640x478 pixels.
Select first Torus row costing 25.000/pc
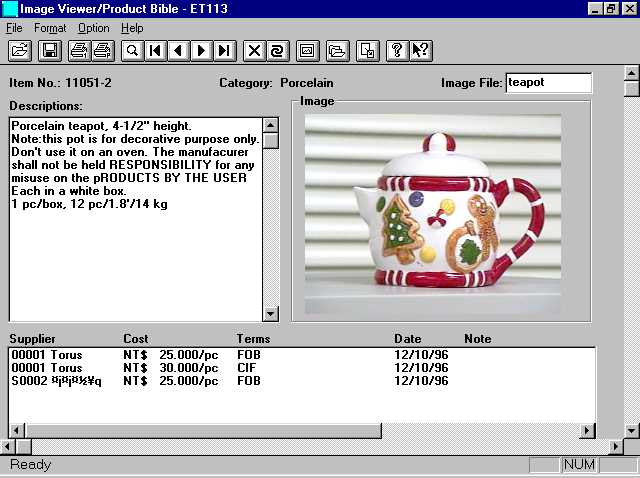(x=302, y=355)
